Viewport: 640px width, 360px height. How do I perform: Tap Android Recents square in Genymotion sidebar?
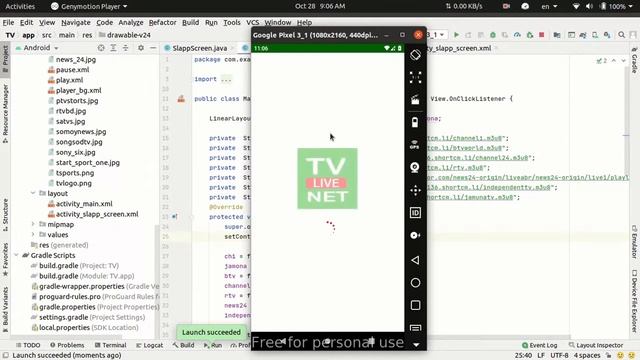tap(415, 305)
